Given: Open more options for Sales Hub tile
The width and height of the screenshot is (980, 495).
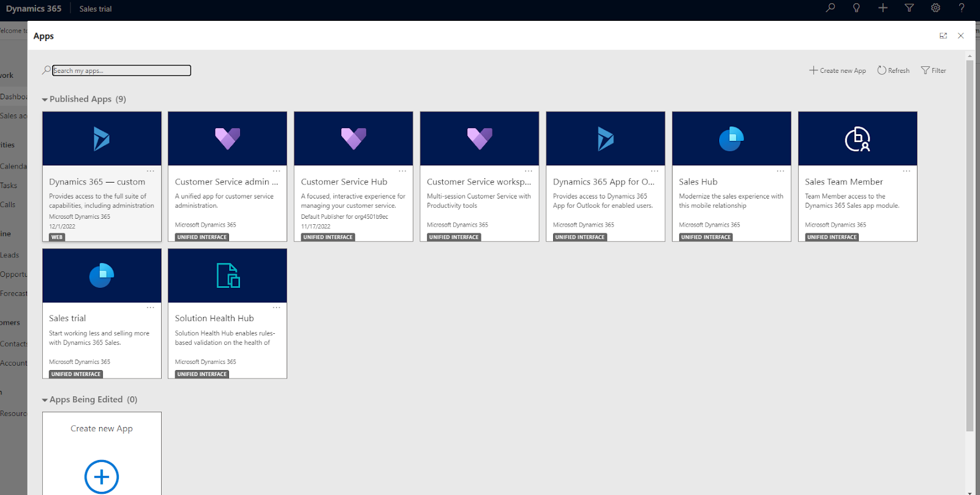Looking at the screenshot, I should coord(780,171).
